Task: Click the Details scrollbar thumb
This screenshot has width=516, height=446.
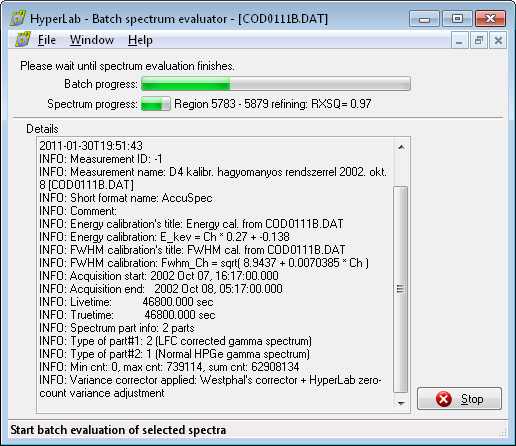Action: click(x=401, y=289)
